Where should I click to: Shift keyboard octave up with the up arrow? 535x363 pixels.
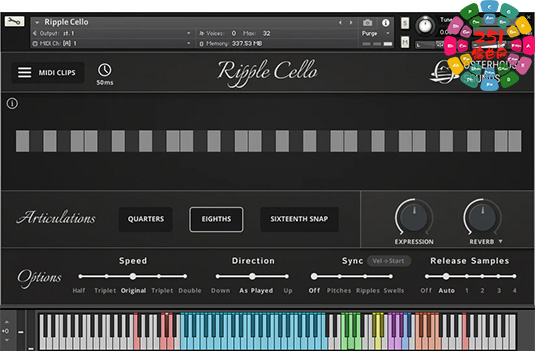tap(7, 322)
